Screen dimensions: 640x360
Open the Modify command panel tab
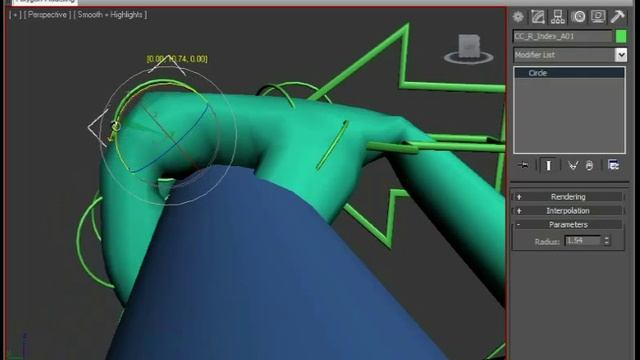pos(538,17)
